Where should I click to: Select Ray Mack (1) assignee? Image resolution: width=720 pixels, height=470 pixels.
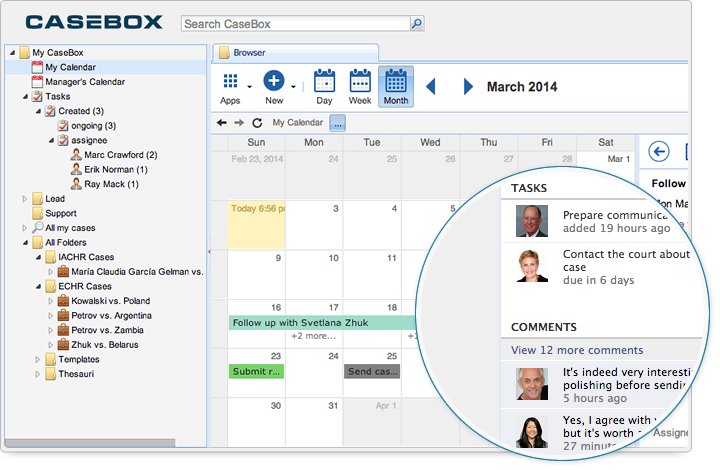[111, 184]
